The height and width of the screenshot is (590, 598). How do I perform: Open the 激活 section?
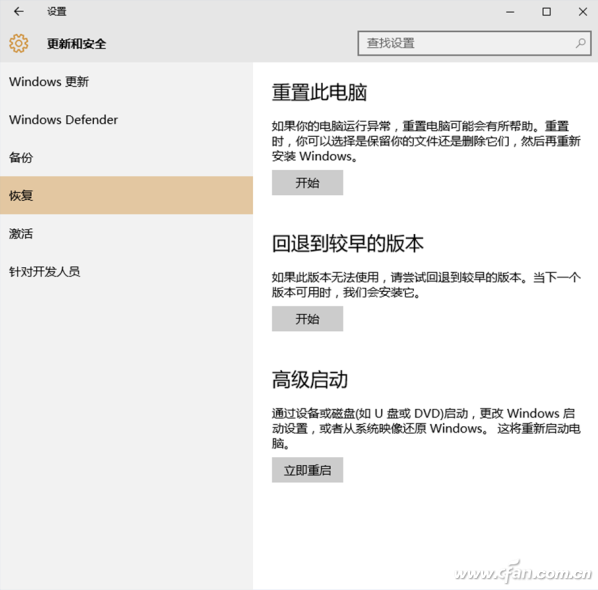coord(126,233)
